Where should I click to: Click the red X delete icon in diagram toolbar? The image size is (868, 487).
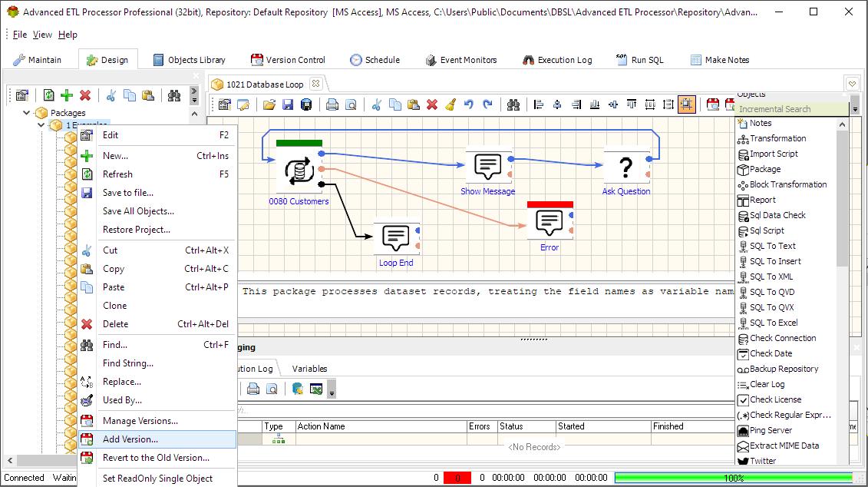pyautogui.click(x=432, y=104)
